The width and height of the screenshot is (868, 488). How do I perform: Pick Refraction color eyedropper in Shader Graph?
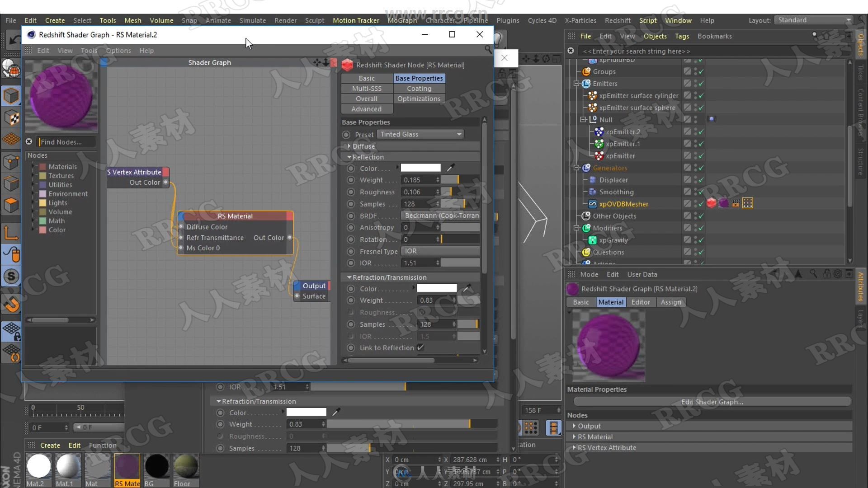coord(467,288)
